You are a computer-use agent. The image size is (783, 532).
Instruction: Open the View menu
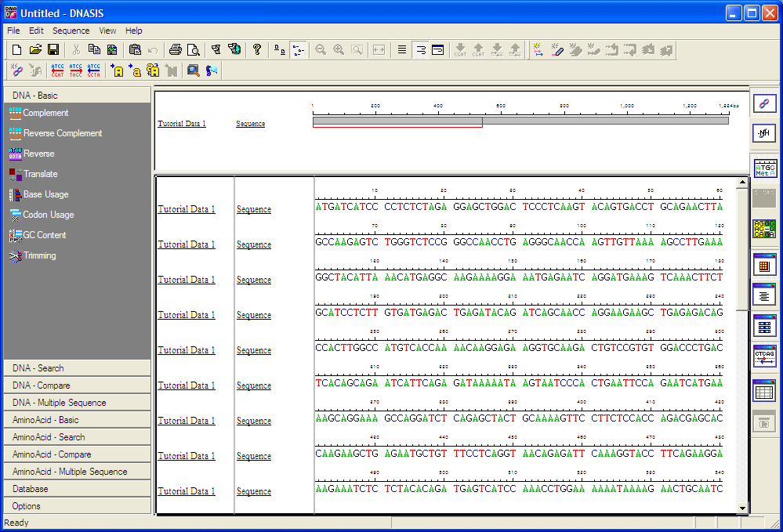(x=107, y=31)
